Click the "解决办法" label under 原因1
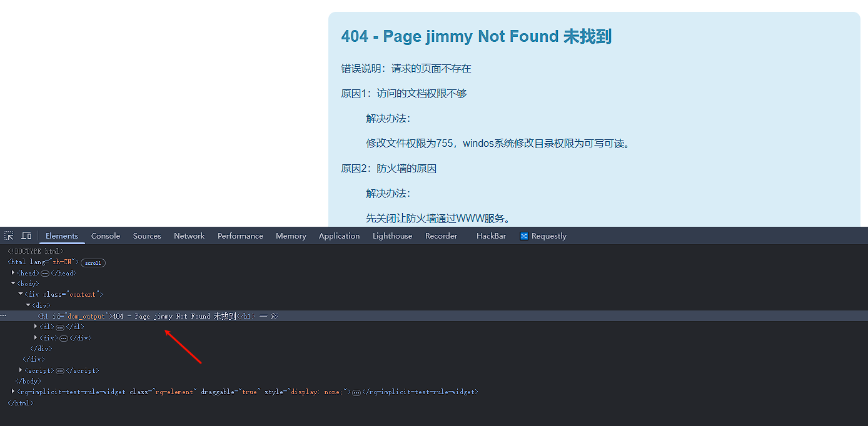 pos(388,119)
